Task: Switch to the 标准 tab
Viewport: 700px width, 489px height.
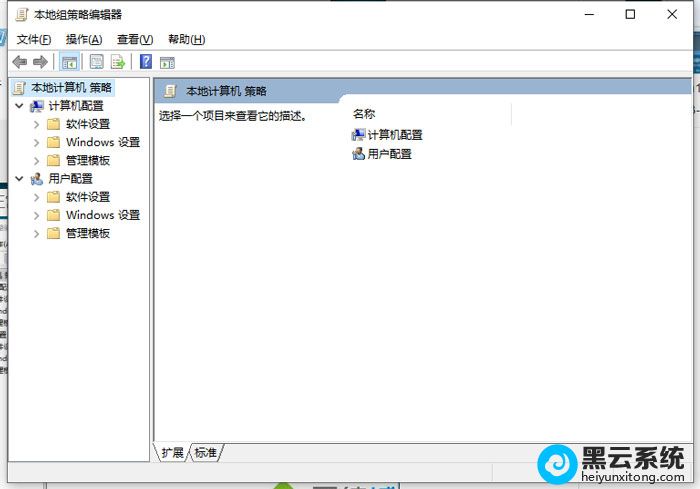Action: pos(206,453)
